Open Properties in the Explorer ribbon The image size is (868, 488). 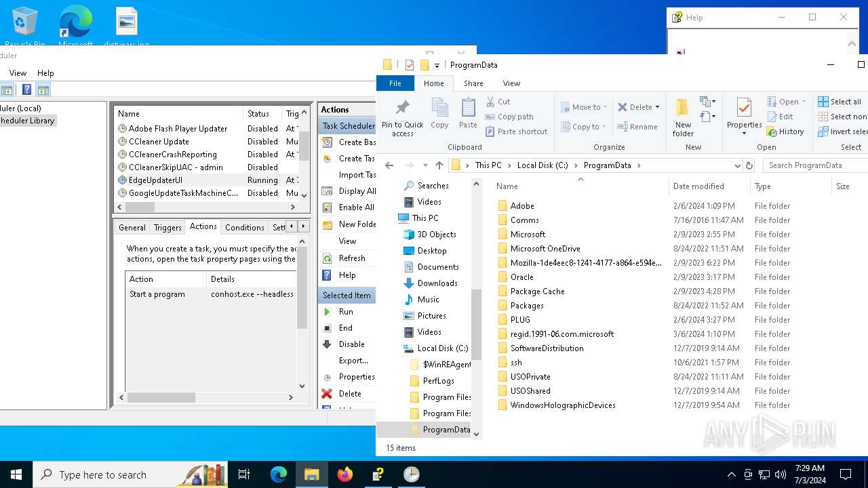pyautogui.click(x=744, y=117)
